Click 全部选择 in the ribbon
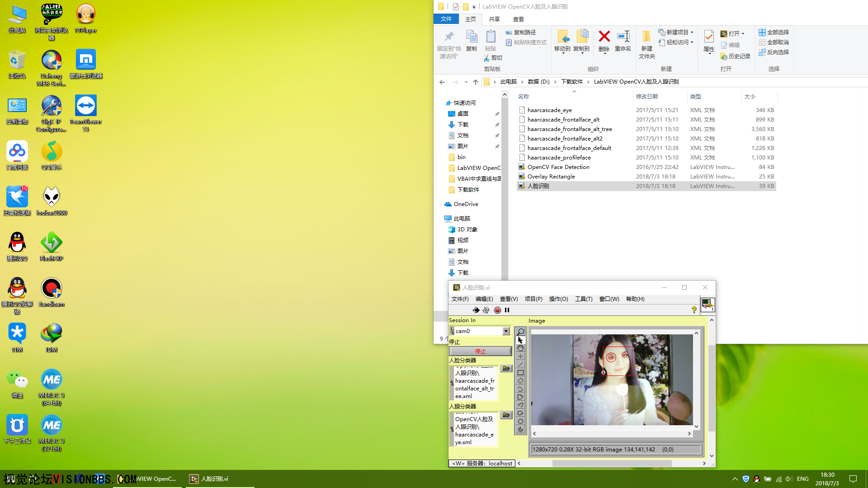Image resolution: width=868 pixels, height=488 pixels. 774,32
